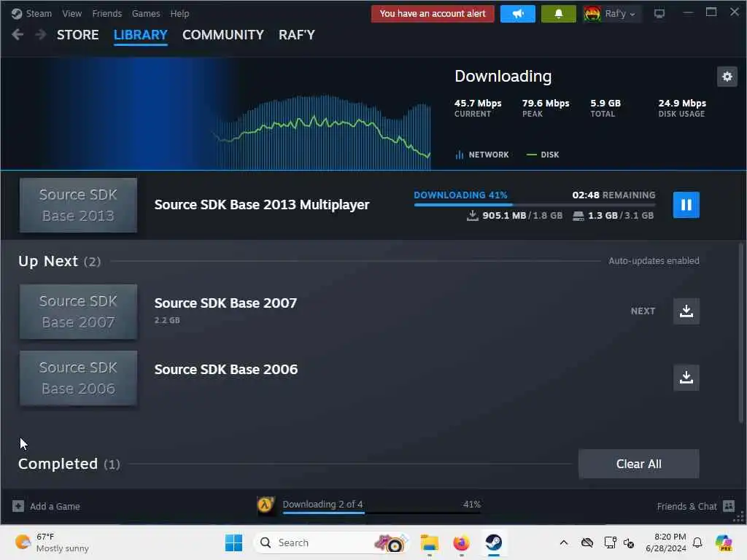Image resolution: width=747 pixels, height=560 pixels.
Task: Click the 02:48 REMAINING text
Action: pos(614,195)
